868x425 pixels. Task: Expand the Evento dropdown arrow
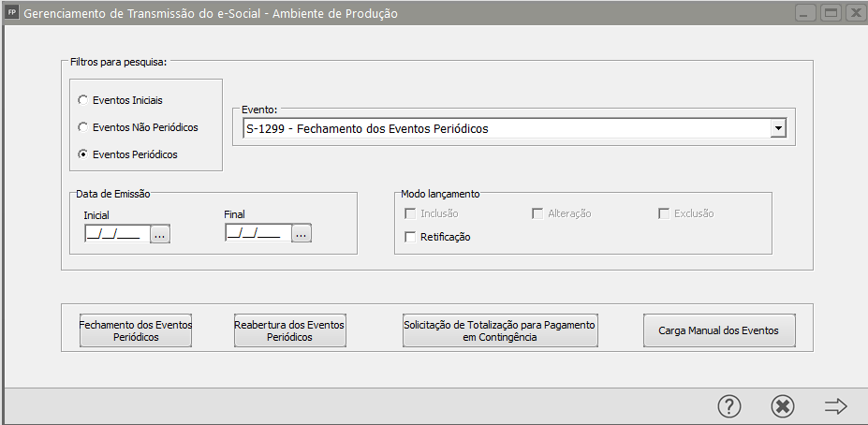click(x=776, y=128)
